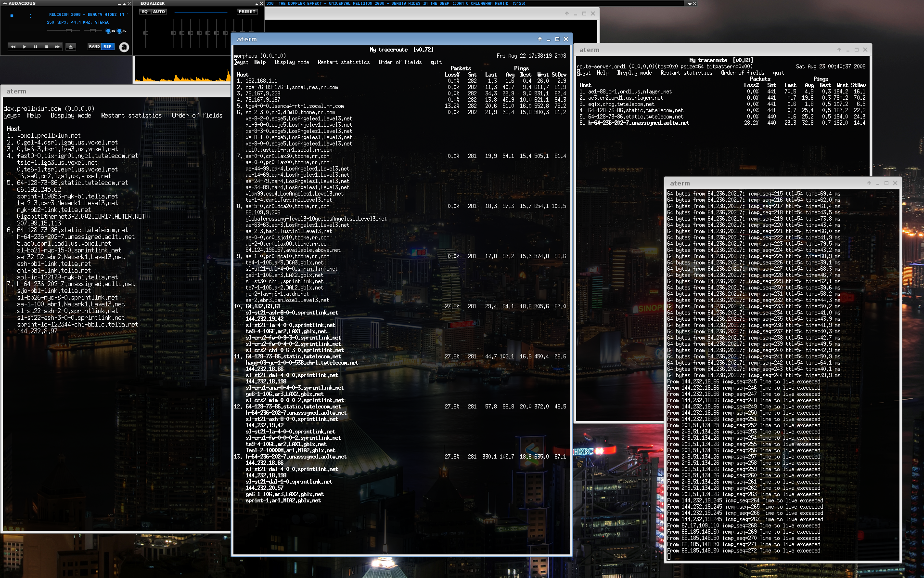This screenshot has height=578, width=924.
Task: Skip to the next track
Action: click(57, 47)
